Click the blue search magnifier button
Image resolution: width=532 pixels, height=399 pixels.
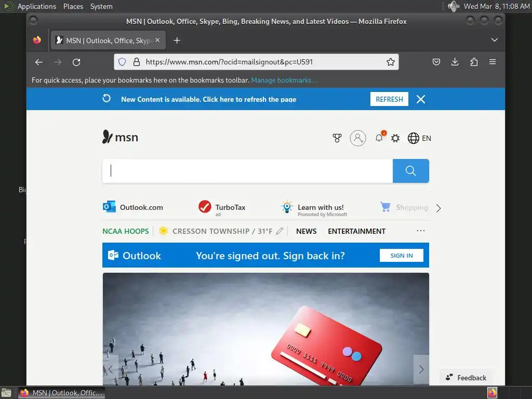411,171
